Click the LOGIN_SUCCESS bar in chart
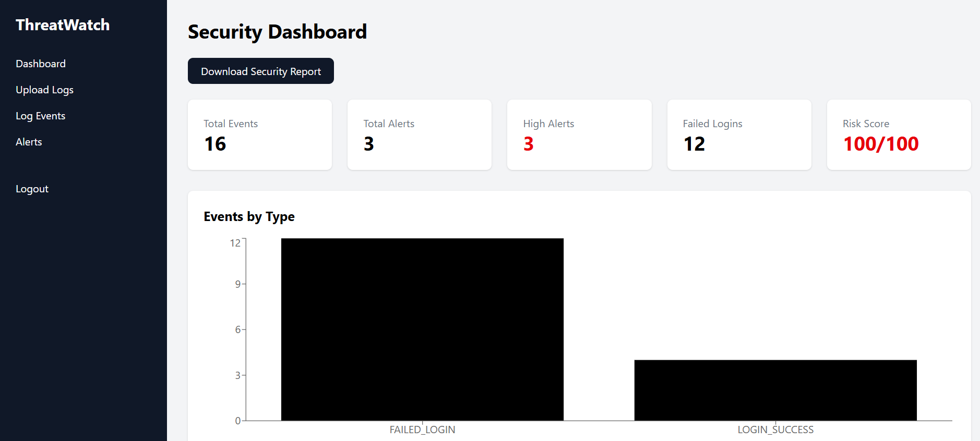Screen dimensions: 980x441 (x=775, y=390)
